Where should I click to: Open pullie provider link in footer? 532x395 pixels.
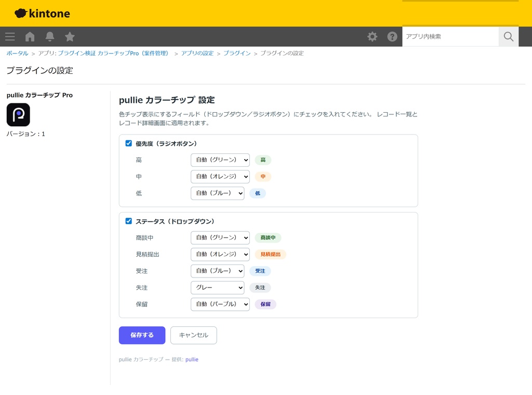click(192, 359)
